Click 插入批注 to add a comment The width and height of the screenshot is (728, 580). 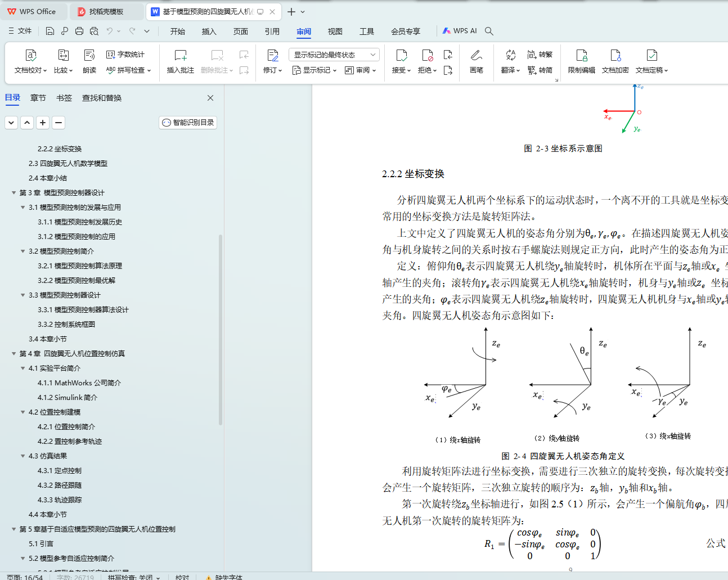(x=181, y=61)
